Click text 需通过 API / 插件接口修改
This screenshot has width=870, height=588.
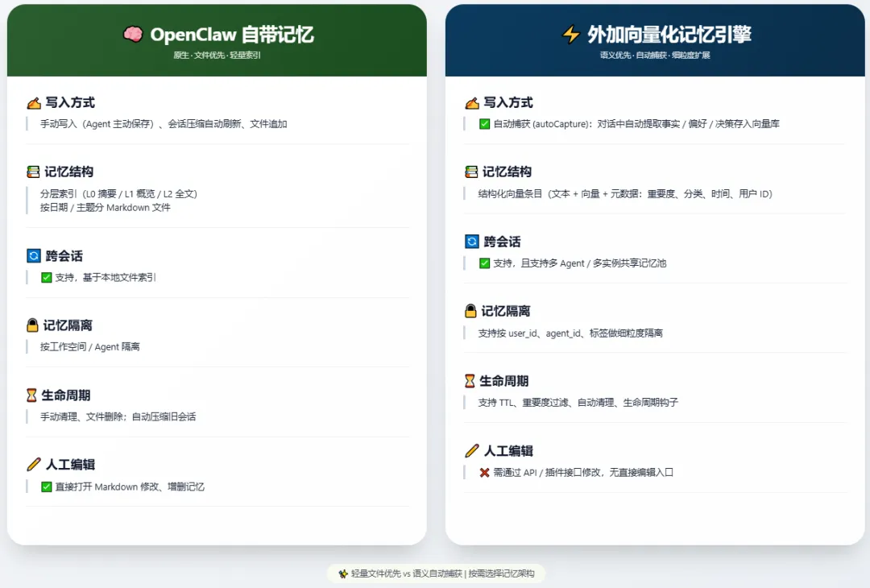tap(548, 473)
